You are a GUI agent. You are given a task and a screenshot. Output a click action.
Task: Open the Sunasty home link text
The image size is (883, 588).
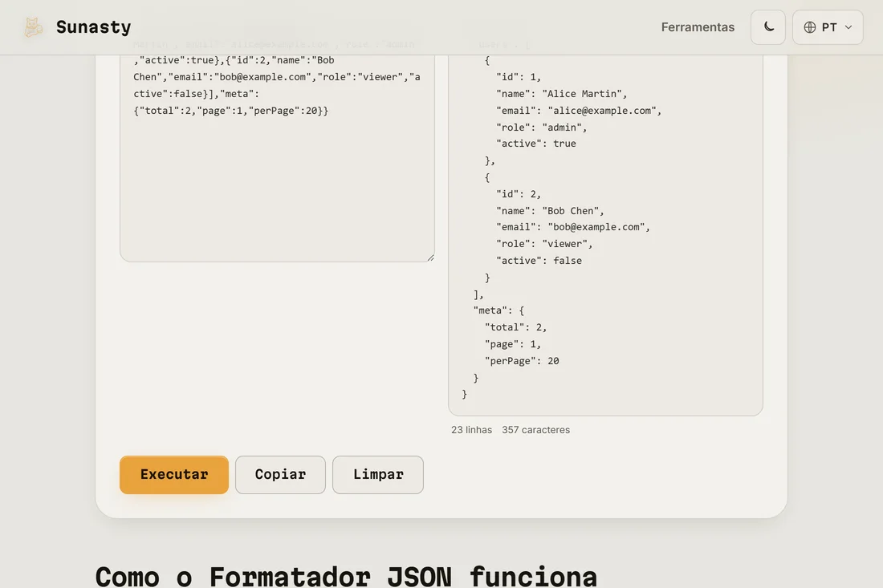[93, 27]
